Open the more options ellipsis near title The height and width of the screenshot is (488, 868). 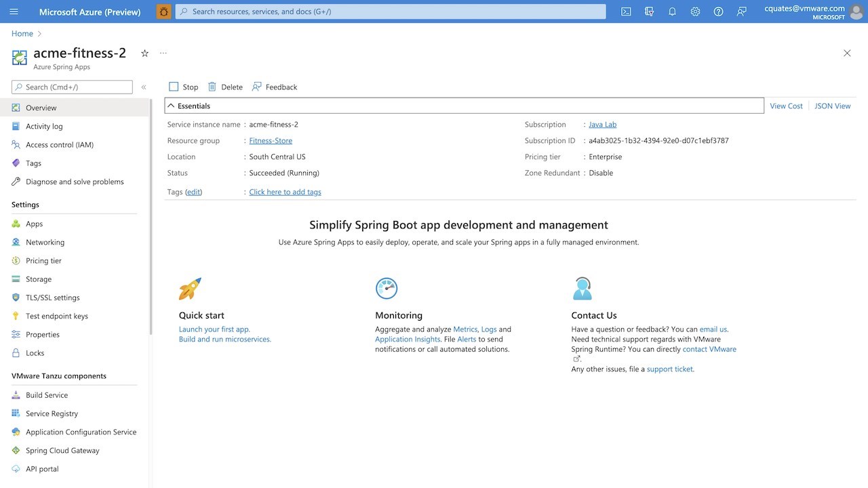pos(163,53)
